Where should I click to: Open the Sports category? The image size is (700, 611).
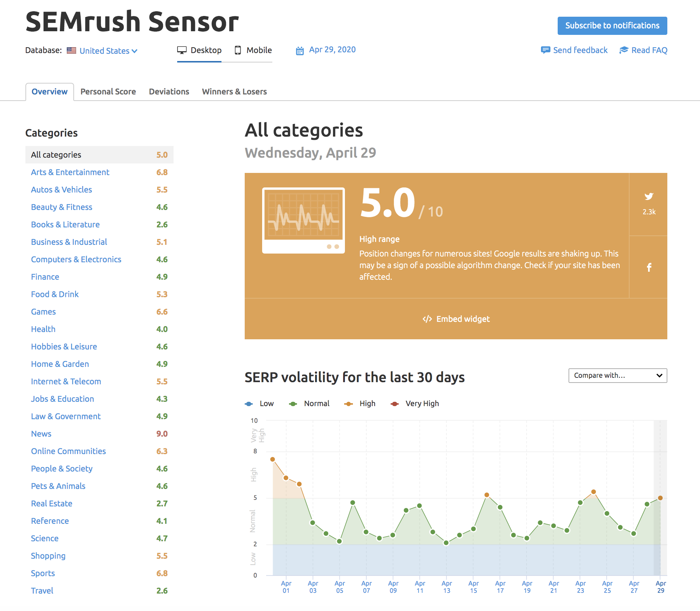click(43, 573)
